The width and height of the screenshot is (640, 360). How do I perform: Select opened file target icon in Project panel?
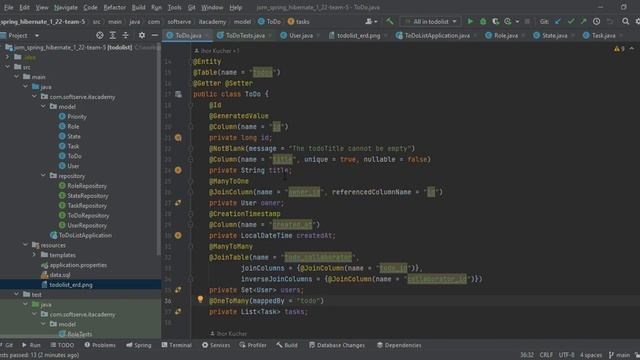100,36
